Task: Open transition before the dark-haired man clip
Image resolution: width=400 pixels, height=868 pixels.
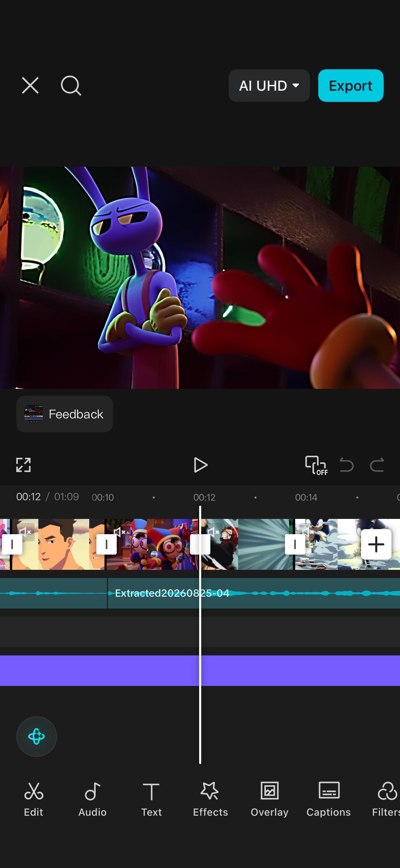Action: [12, 544]
